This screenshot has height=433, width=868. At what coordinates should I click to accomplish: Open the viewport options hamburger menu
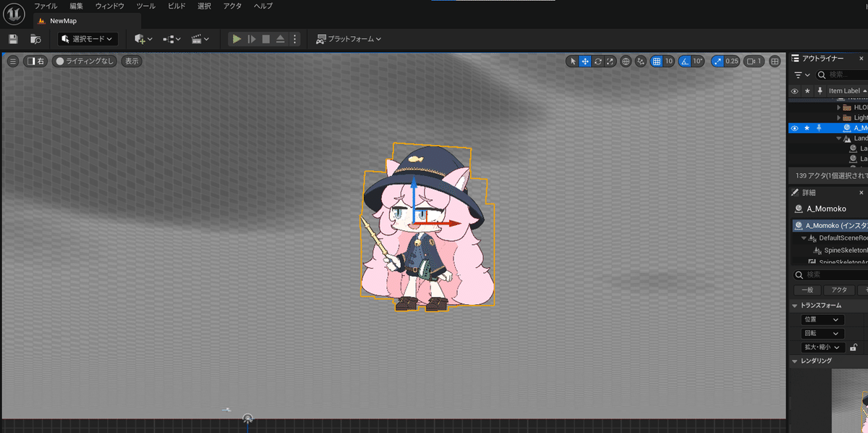(x=13, y=62)
